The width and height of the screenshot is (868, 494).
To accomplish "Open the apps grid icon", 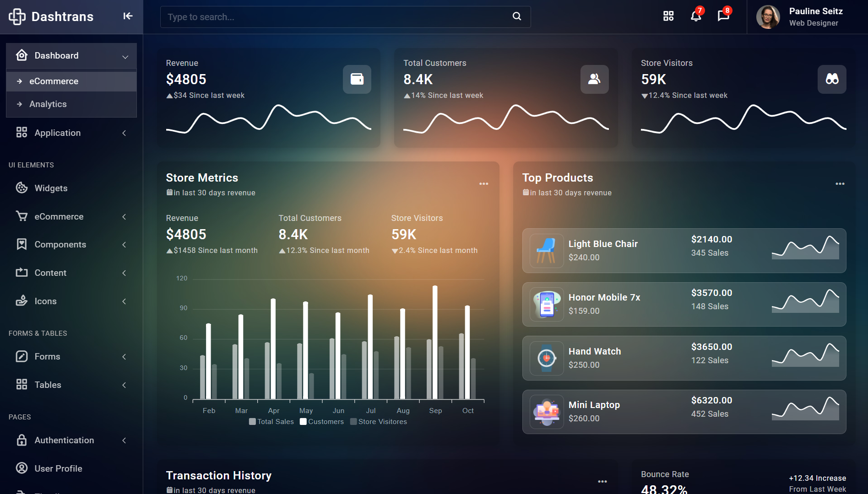I will [x=668, y=16].
